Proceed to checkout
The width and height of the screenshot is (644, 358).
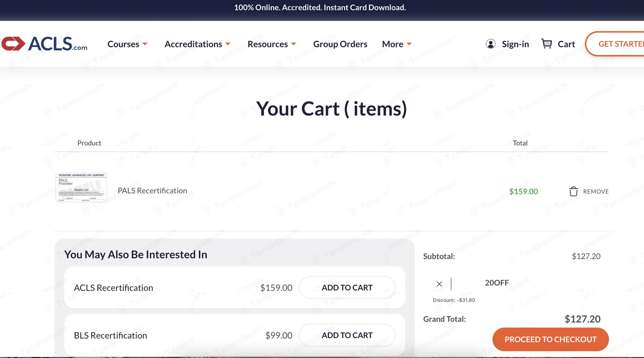click(551, 339)
